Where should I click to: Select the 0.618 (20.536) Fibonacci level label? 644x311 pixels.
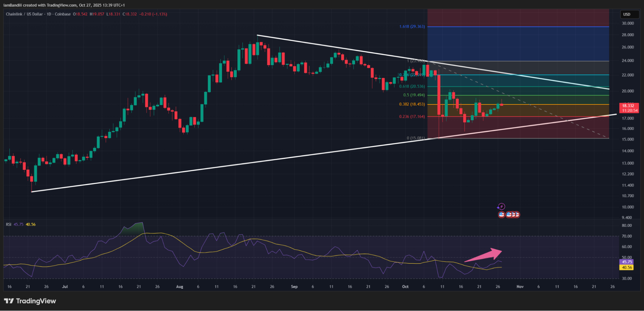click(x=412, y=86)
